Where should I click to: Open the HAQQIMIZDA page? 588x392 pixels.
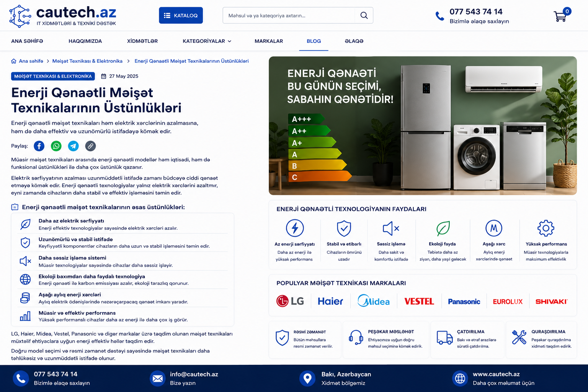85,41
